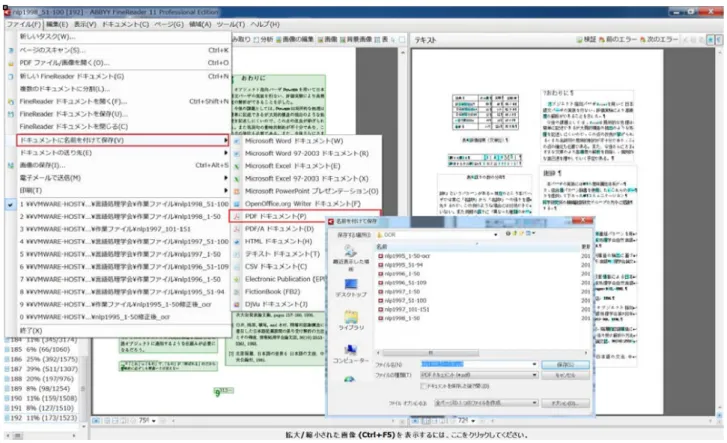
Task: Select page 192 11% (173/1523) in the page list
Action: coord(42,418)
